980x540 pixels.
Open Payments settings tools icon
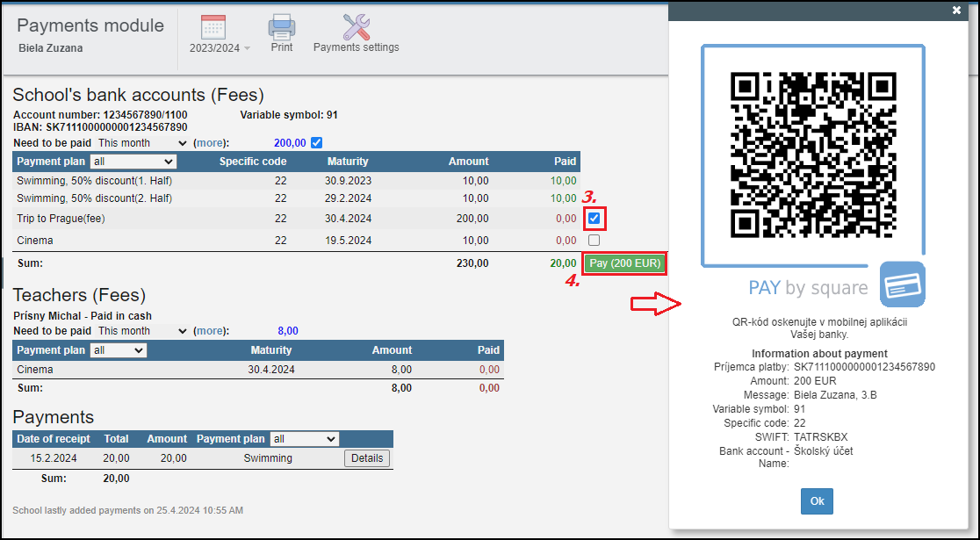coord(357,27)
